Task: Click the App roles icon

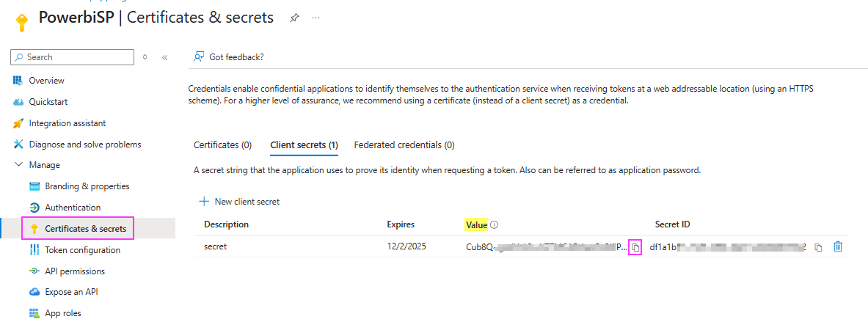Action: click(34, 313)
